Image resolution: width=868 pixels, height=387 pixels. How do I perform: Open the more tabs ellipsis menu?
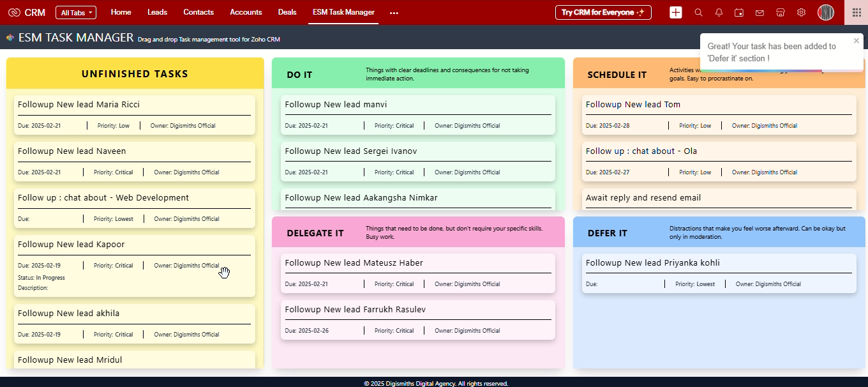[394, 13]
